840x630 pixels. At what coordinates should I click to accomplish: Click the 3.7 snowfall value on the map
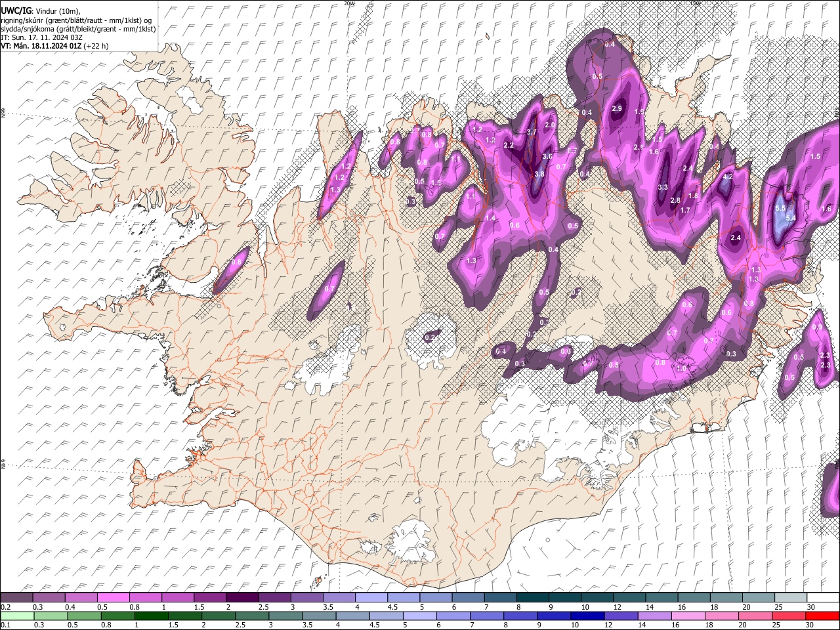tap(532, 133)
